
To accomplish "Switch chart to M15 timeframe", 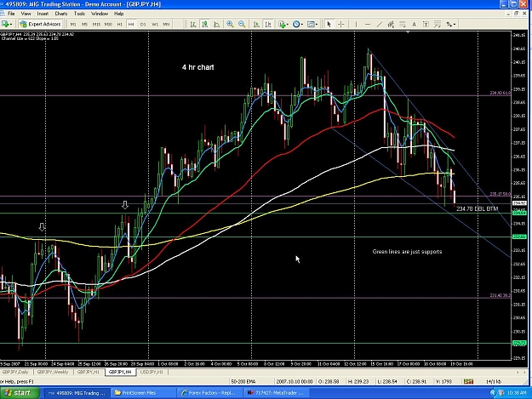I will click(96, 24).
